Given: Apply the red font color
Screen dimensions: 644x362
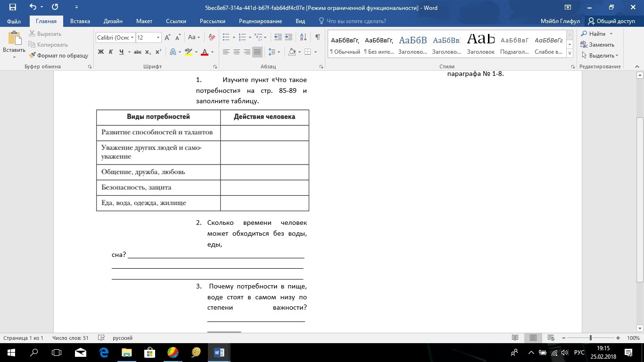Looking at the screenshot, I should (205, 52).
